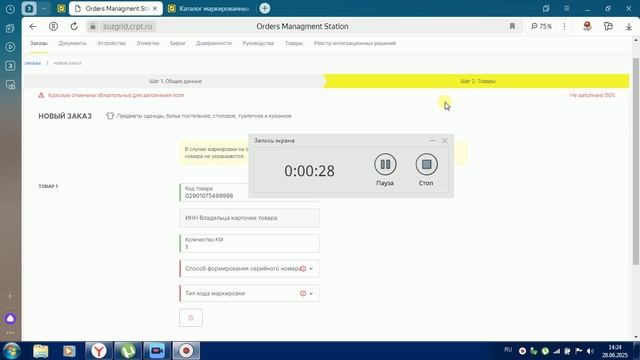Viewport: 640px width, 360px height.
Task: Stop the screen recording
Action: tap(427, 164)
